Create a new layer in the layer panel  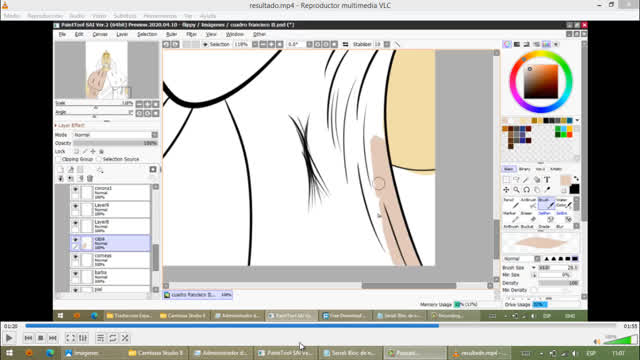coord(61,169)
